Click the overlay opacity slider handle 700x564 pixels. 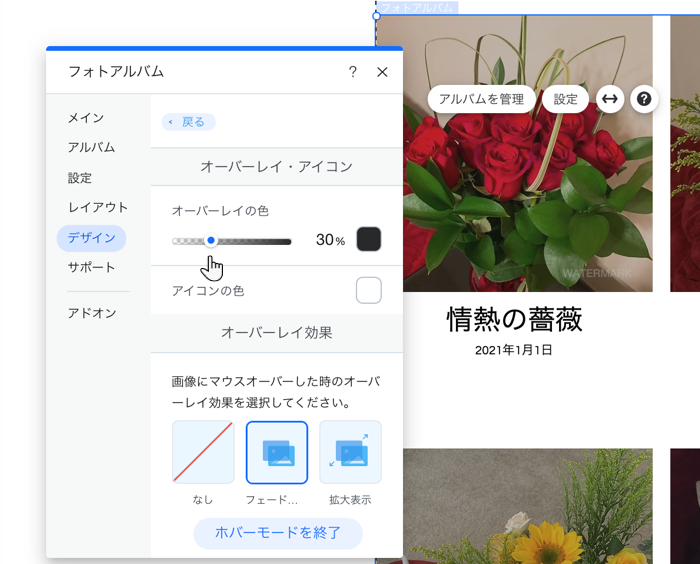(x=211, y=241)
